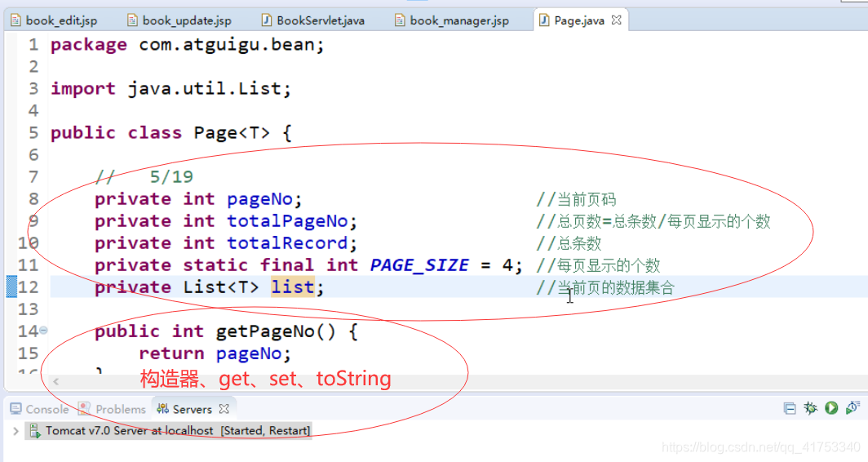Click the comment '//当前页码'
868x462 pixels.
576,199
